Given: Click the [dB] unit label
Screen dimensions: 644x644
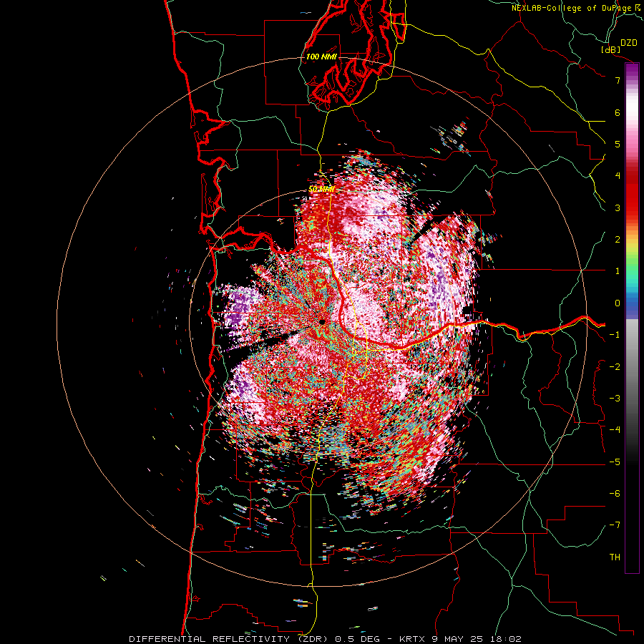Looking at the screenshot, I should coord(611,49).
